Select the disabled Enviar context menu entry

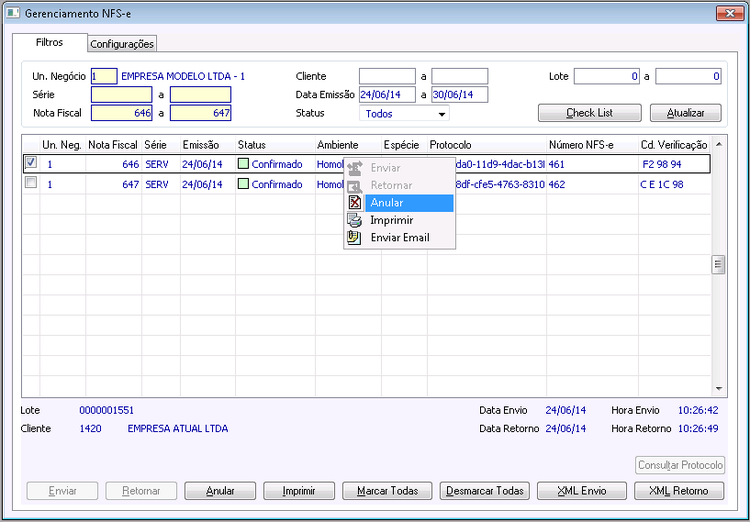pyautogui.click(x=399, y=168)
